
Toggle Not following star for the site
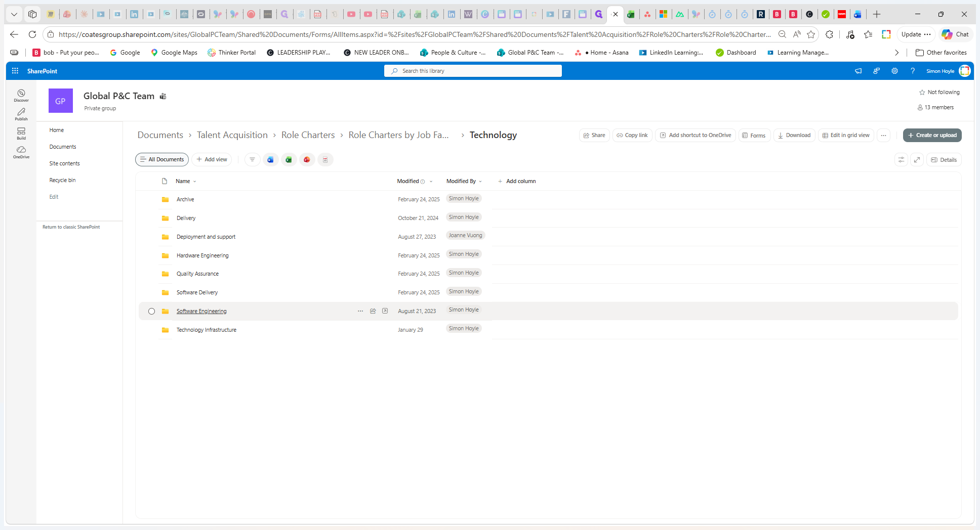coord(922,92)
